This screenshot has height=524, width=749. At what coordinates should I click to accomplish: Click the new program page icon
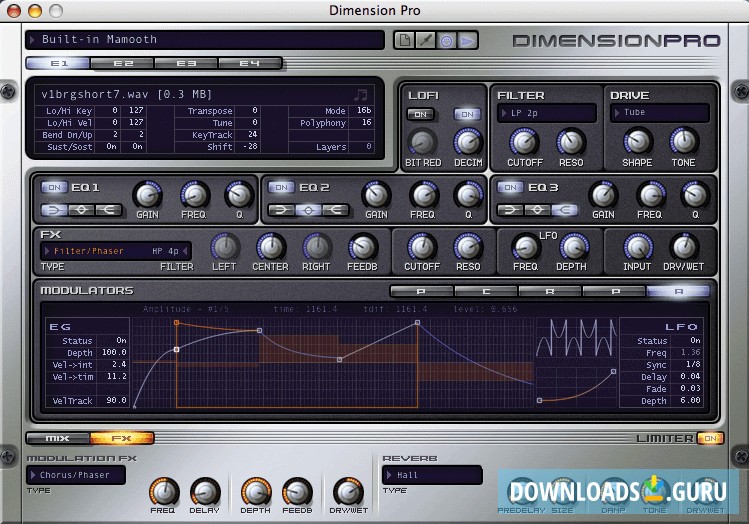coord(403,41)
